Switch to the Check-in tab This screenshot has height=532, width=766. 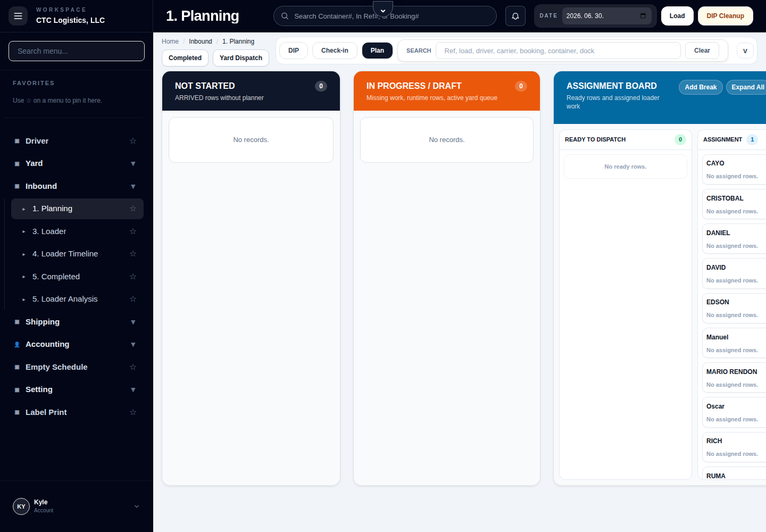335,51
